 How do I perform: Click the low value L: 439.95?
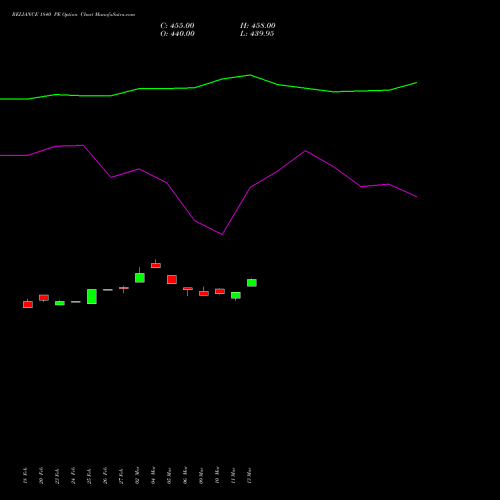[x=257, y=34]
